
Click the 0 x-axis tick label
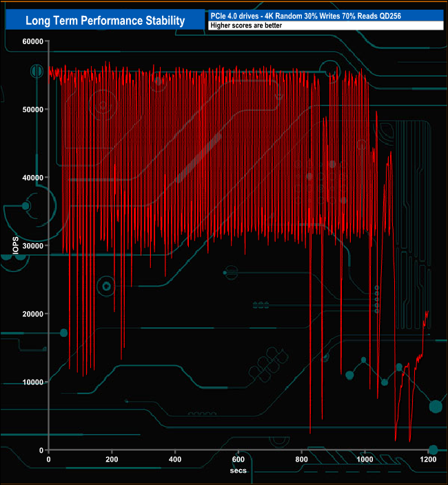click(x=48, y=460)
